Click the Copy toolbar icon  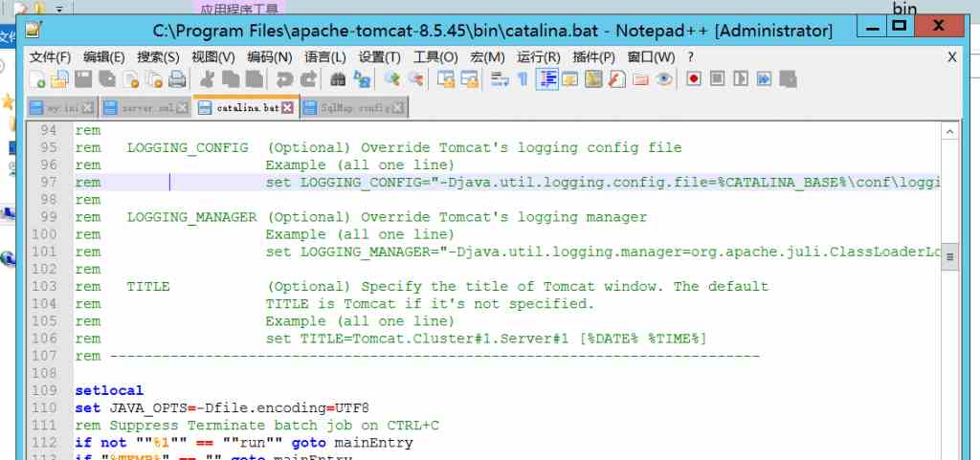[231, 79]
